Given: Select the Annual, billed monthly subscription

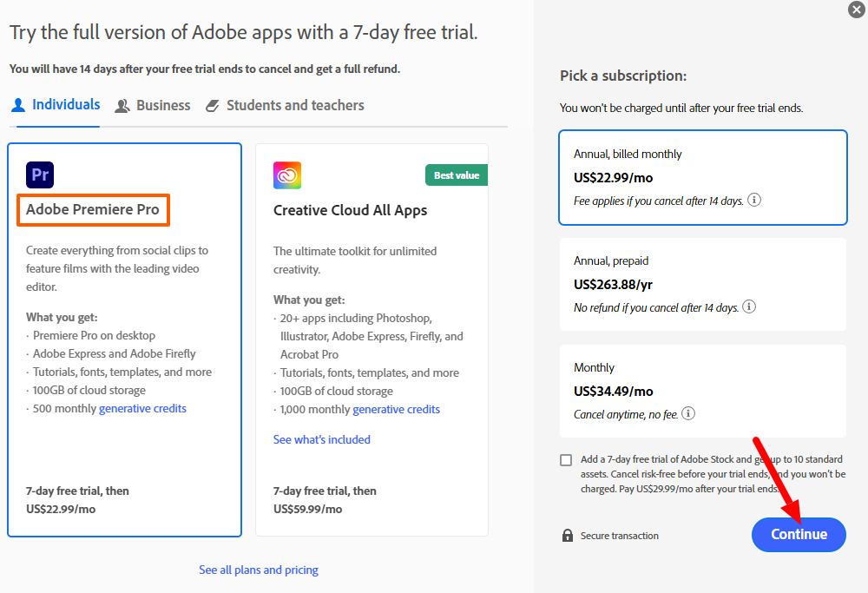Looking at the screenshot, I should pos(703,178).
